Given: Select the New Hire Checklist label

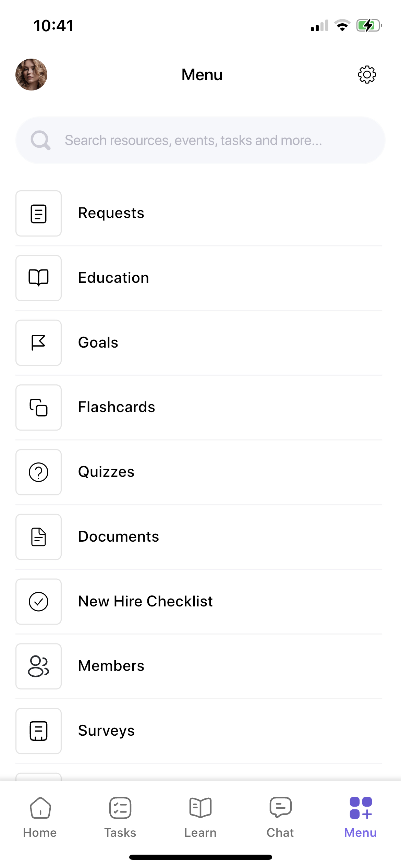Looking at the screenshot, I should (145, 601).
